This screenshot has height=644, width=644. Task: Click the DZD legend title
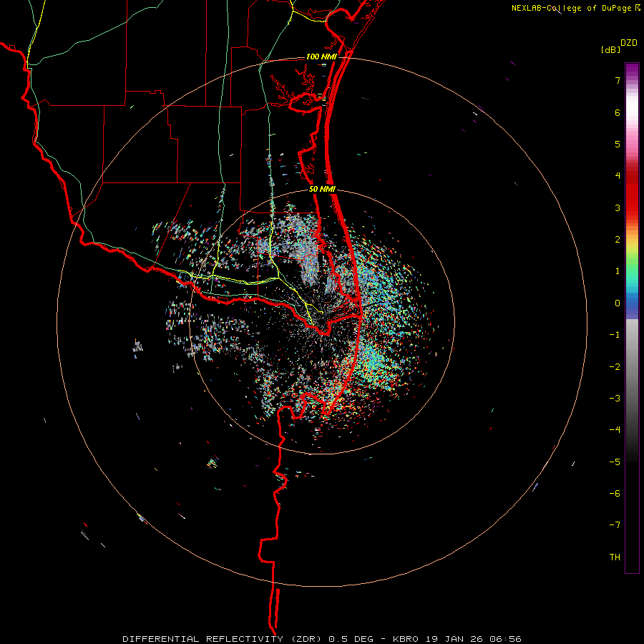click(629, 43)
